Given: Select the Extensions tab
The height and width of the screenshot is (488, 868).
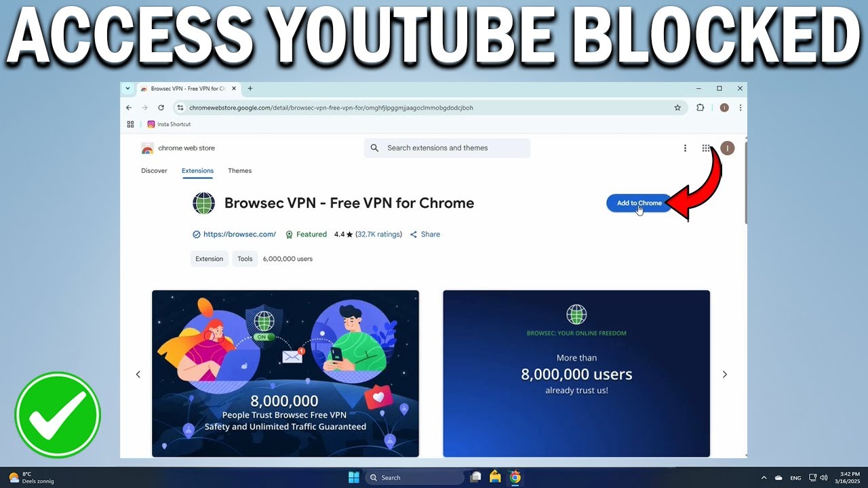Looking at the screenshot, I should pos(197,171).
